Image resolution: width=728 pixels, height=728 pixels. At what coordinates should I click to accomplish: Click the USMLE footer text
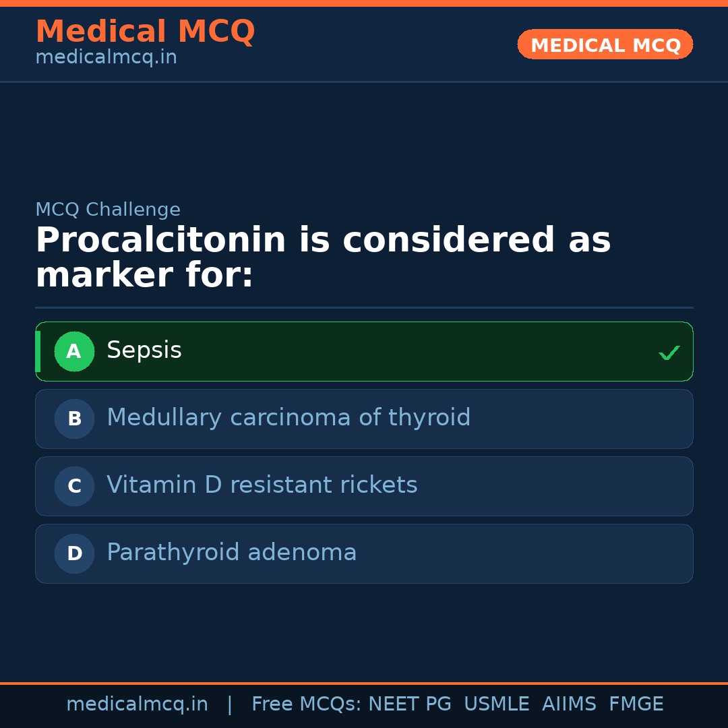(496, 704)
